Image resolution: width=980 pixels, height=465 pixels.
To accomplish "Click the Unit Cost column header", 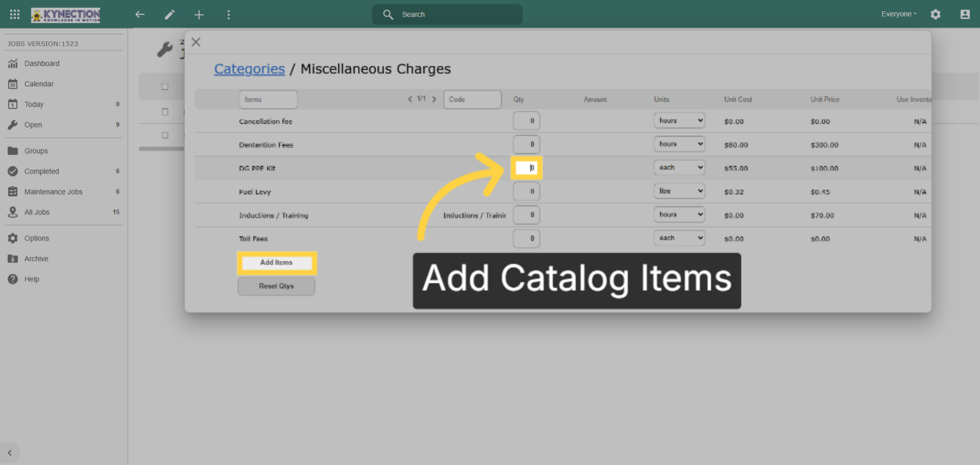I will 738,99.
